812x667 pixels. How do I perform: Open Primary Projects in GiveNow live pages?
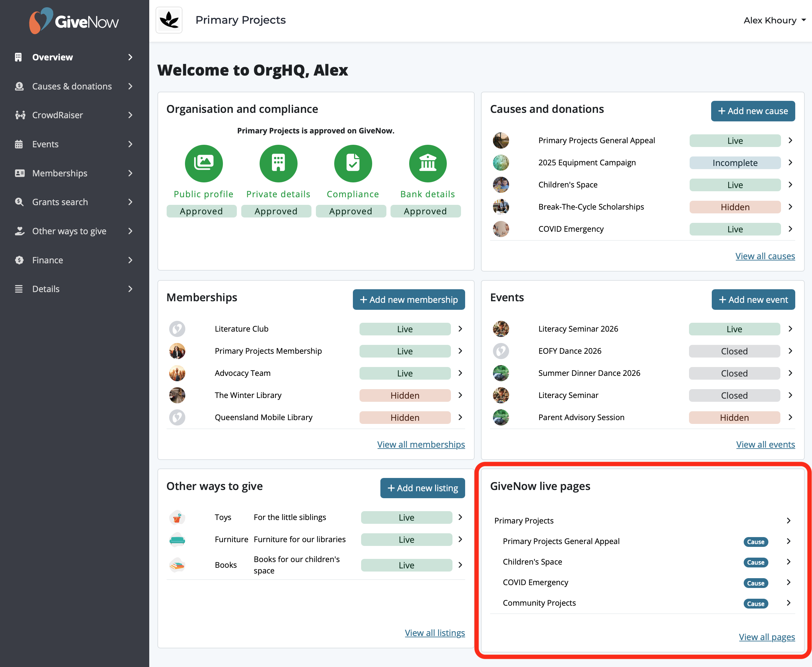[643, 521]
